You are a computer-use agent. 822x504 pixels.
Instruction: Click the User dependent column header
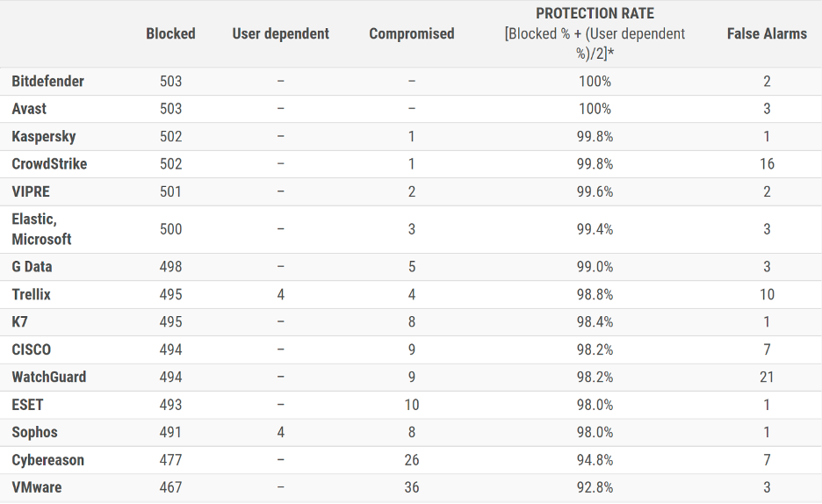[x=280, y=33]
